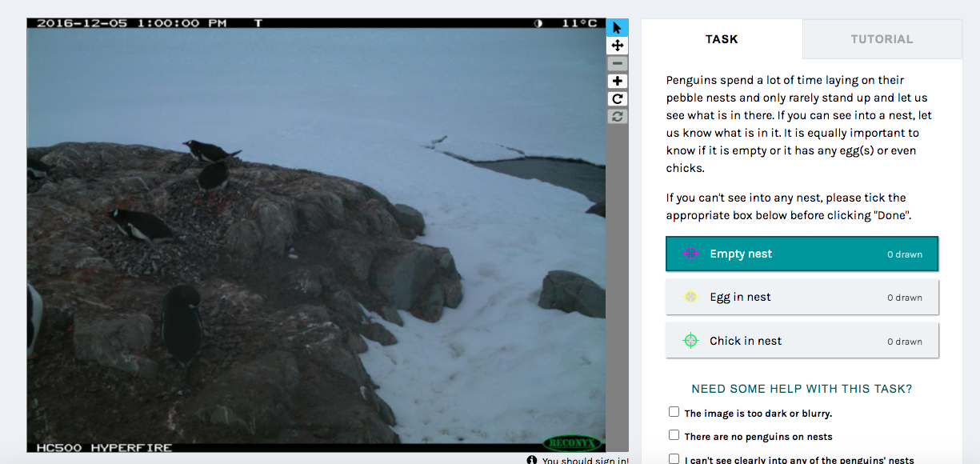The height and width of the screenshot is (464, 980).
Task: Zoom in on the penguin image
Action: pos(617,81)
